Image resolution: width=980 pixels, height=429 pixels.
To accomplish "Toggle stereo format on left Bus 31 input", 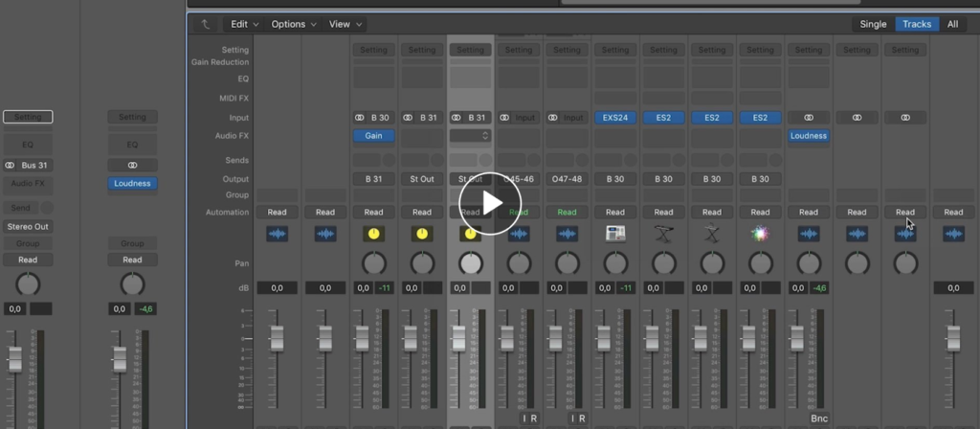I will click(x=11, y=165).
